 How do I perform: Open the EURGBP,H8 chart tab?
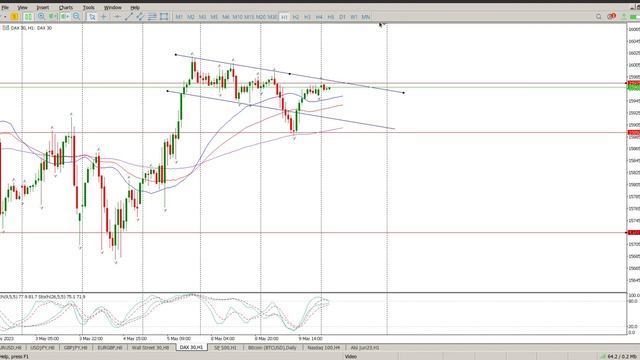point(110,348)
